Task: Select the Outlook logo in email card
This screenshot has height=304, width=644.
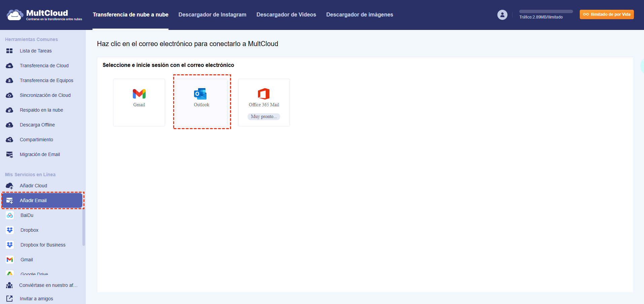Action: (x=200, y=94)
